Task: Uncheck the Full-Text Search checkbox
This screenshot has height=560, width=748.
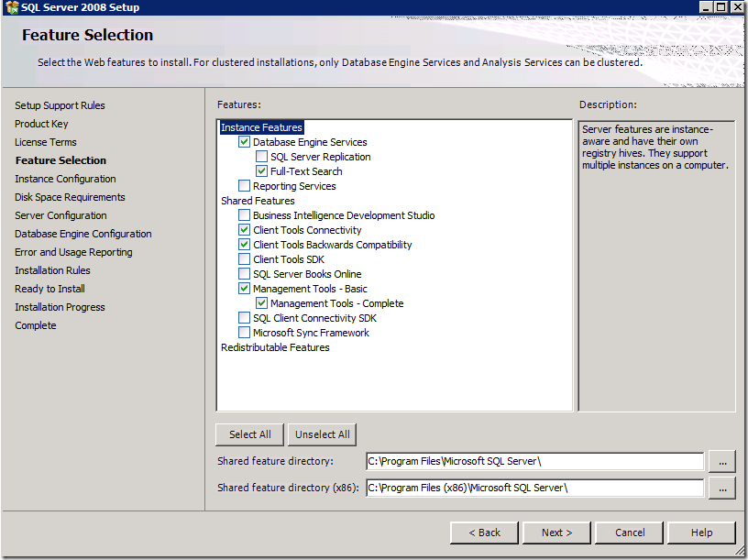Action: coord(261,170)
